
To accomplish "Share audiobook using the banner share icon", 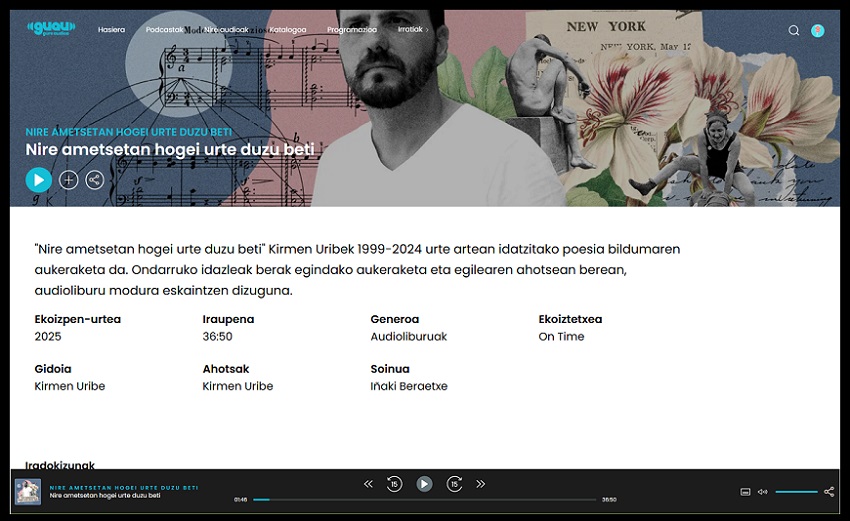I will point(94,180).
